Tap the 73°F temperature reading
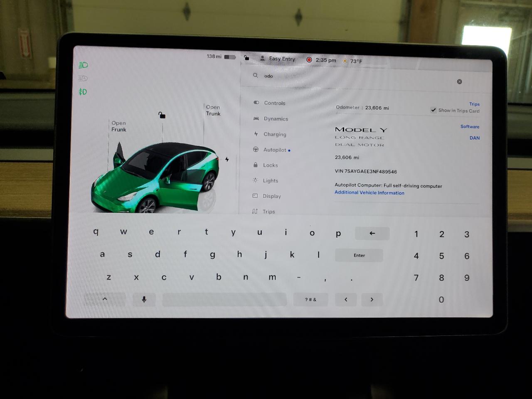The width and height of the screenshot is (532, 399). point(356,61)
